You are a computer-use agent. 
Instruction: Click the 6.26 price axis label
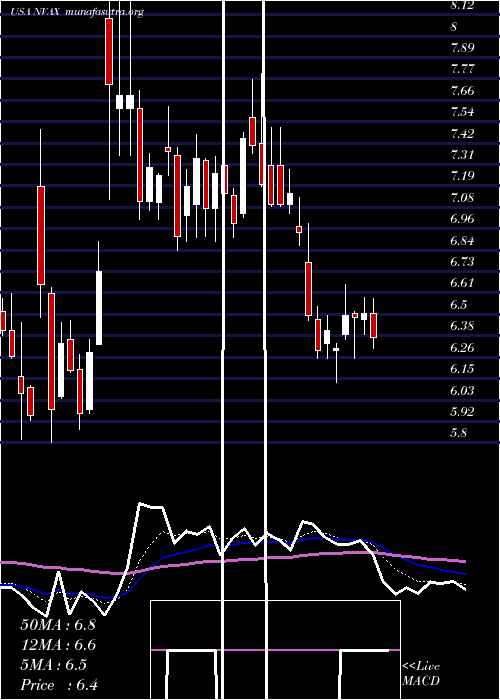pos(462,347)
